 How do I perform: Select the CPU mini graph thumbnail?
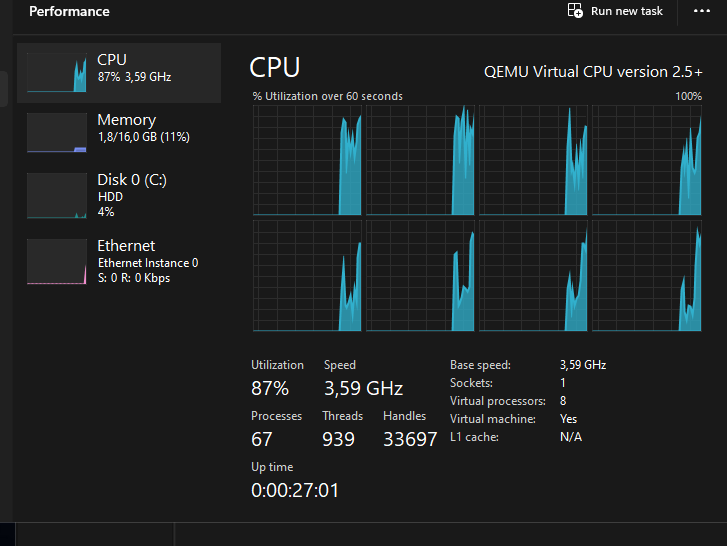(x=57, y=72)
